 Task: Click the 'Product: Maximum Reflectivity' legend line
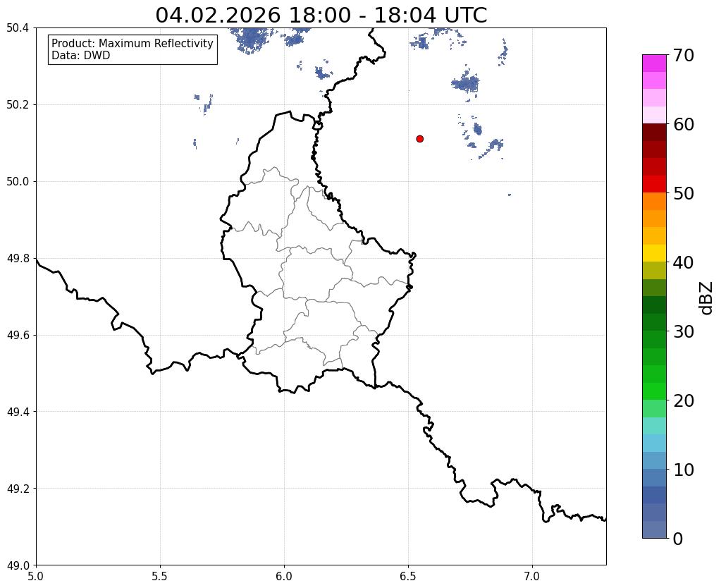tap(133, 43)
